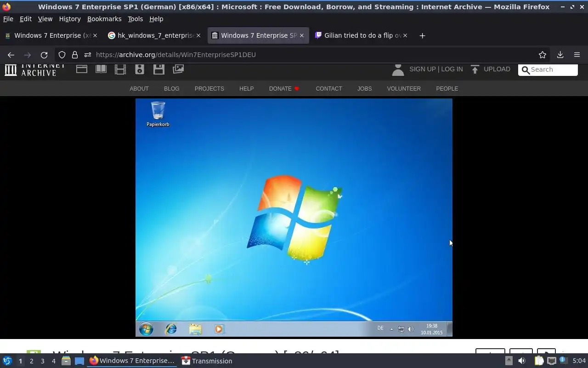Open the Windows 7 Start orb

[146, 329]
